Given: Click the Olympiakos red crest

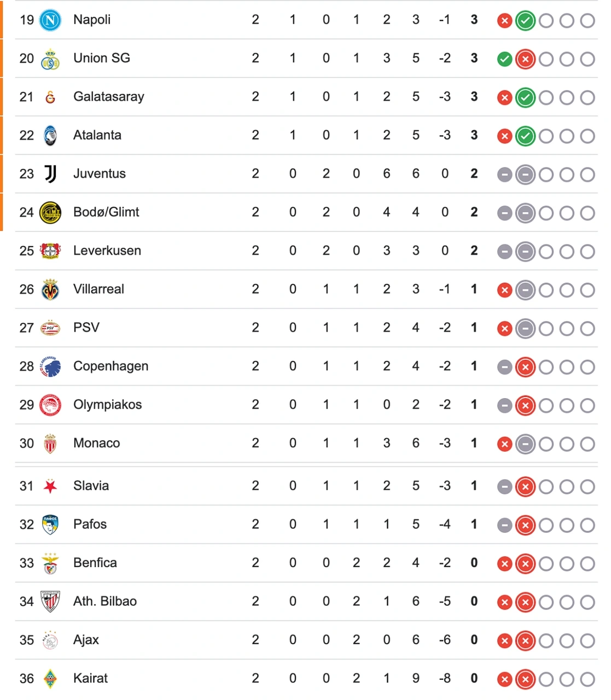Looking at the screenshot, I should pos(50,405).
